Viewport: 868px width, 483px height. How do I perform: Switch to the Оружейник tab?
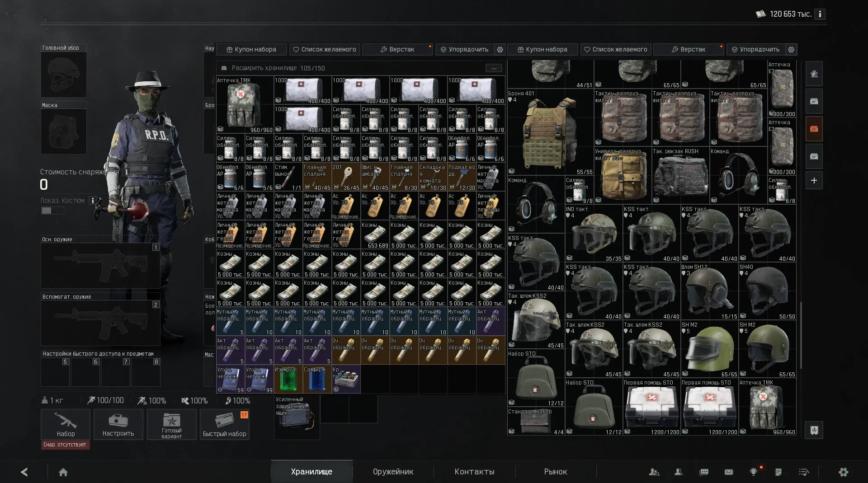click(x=393, y=472)
